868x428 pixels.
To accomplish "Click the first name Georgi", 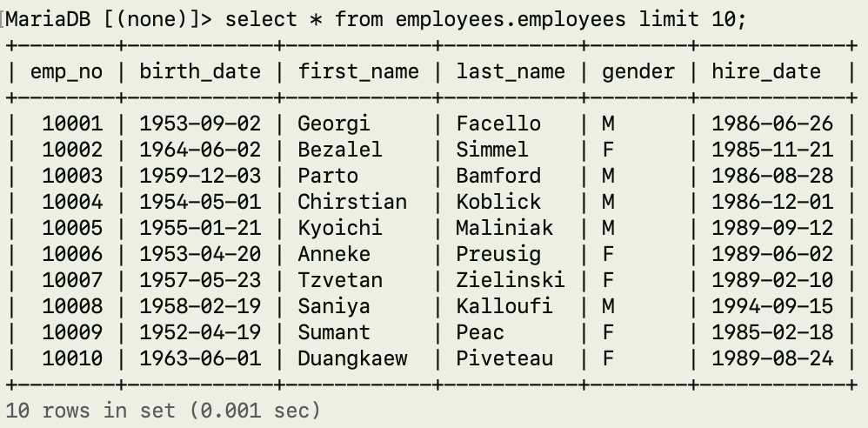I will coord(334,124).
